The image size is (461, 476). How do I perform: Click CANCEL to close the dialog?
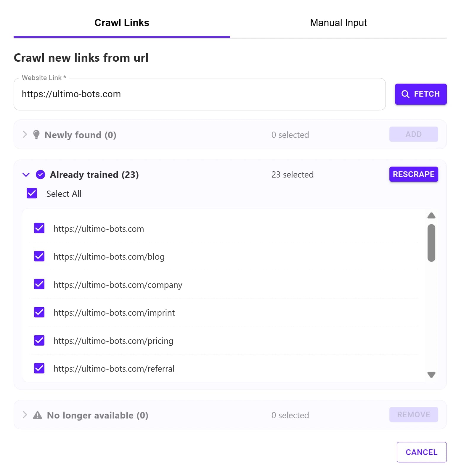click(422, 452)
